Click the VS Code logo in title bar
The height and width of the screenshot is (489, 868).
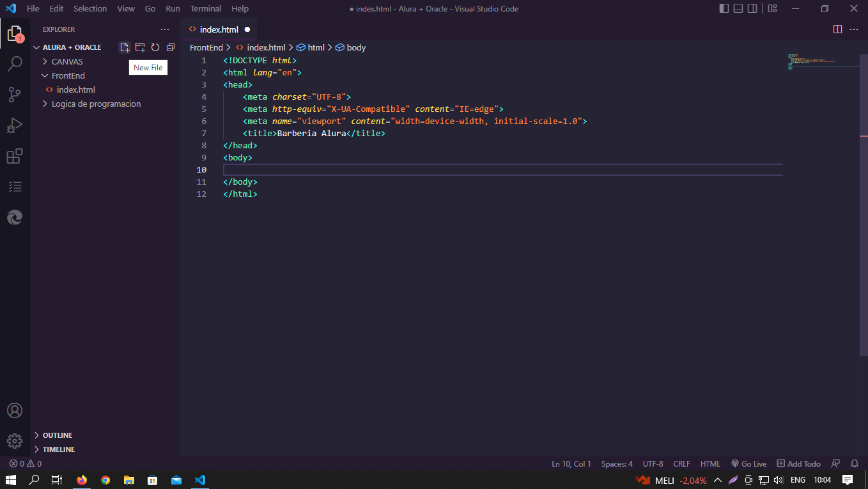coord(11,8)
